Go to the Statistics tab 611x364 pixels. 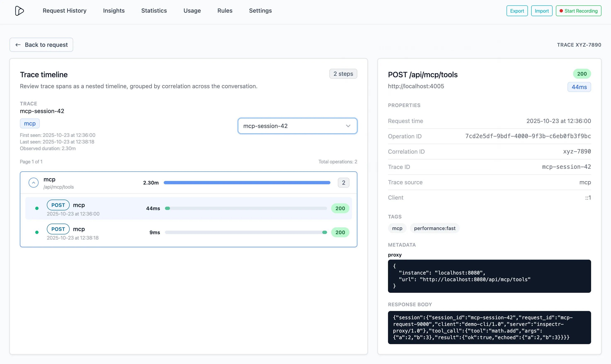[154, 11]
